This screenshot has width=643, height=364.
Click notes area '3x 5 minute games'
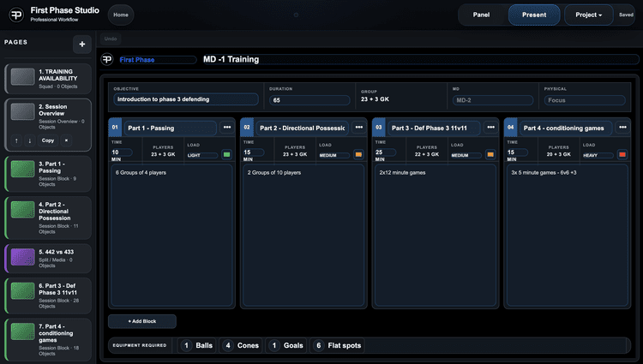click(x=568, y=236)
